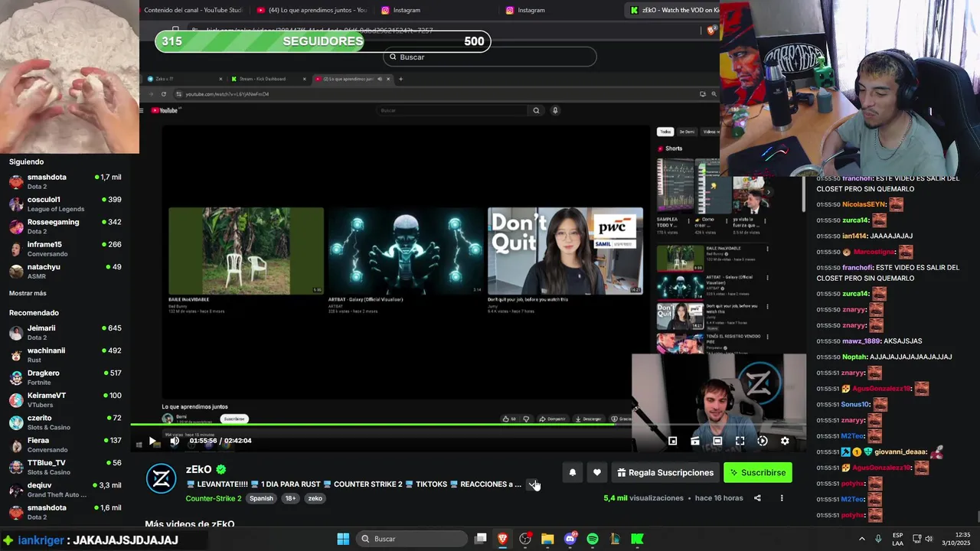Click the Kick Buscar search field
Screen dimensions: 980x551
tap(490, 57)
